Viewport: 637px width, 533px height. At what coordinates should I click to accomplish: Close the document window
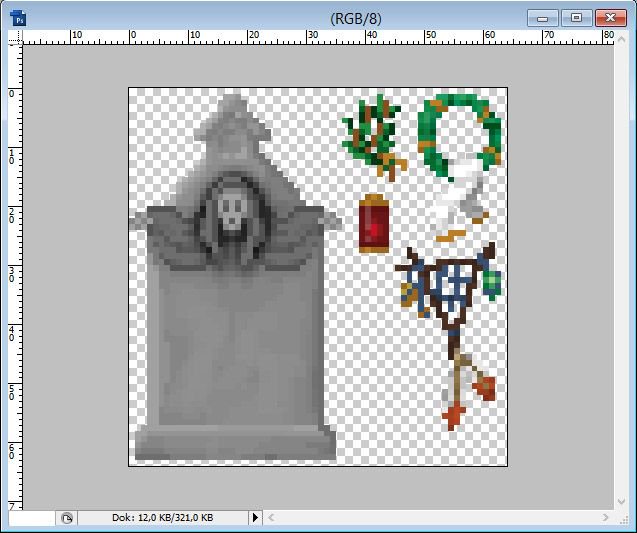611,18
